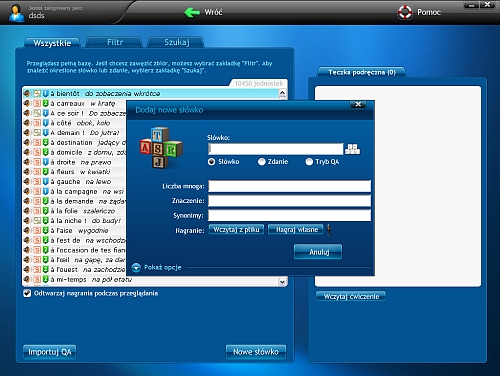Click green level 2 badge on 'à l'œil'
The width and height of the screenshot is (500, 376).
46,260
